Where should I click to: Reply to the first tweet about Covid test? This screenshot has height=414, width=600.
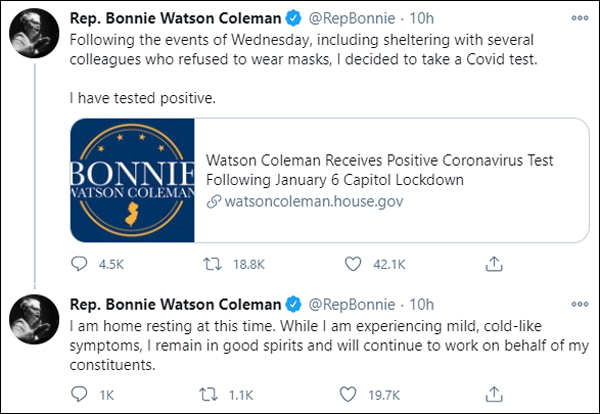click(x=82, y=264)
